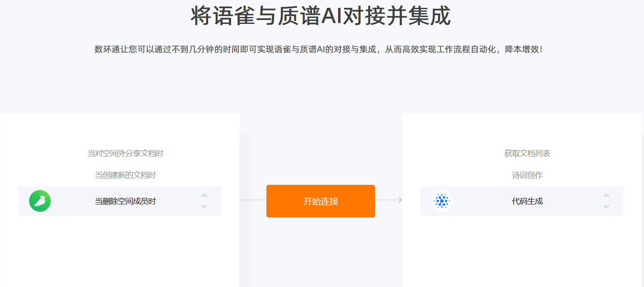Click the up chevron in Zhipu AI action selector
644x287 pixels.
click(606, 196)
